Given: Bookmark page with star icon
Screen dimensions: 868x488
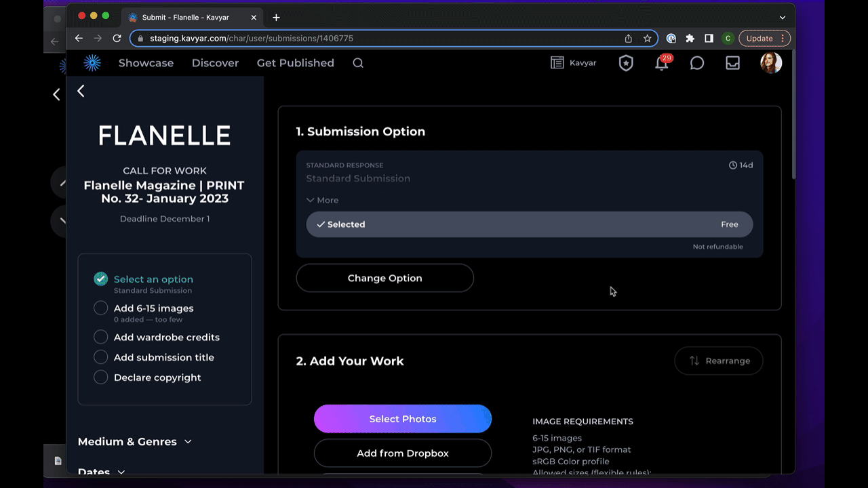Looking at the screenshot, I should tap(648, 39).
